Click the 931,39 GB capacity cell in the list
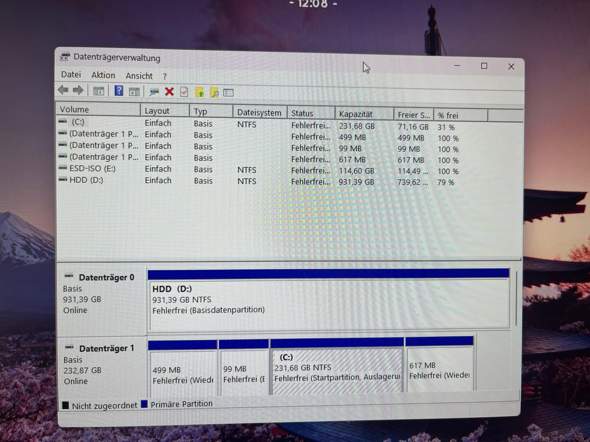The image size is (590, 442). [x=356, y=182]
